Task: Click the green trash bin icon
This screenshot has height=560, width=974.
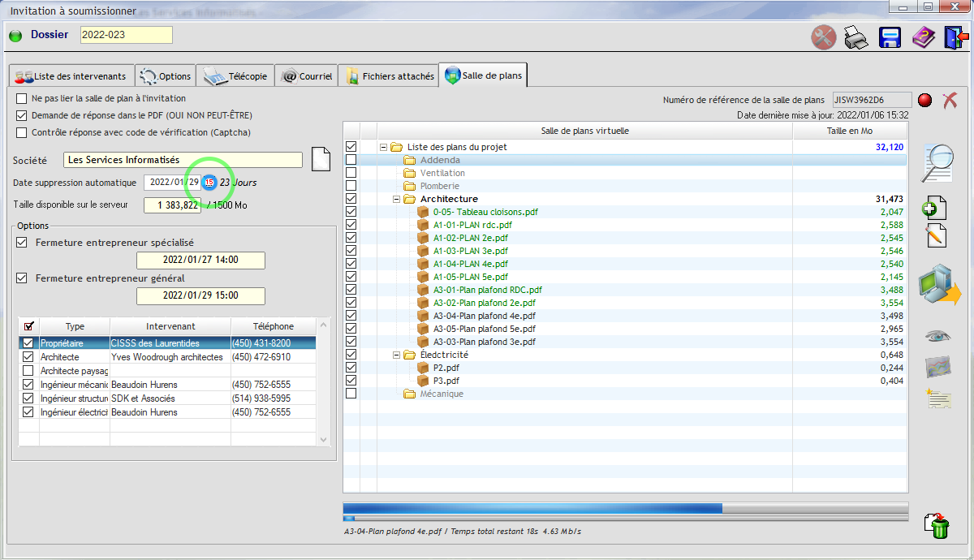Action: tap(938, 525)
